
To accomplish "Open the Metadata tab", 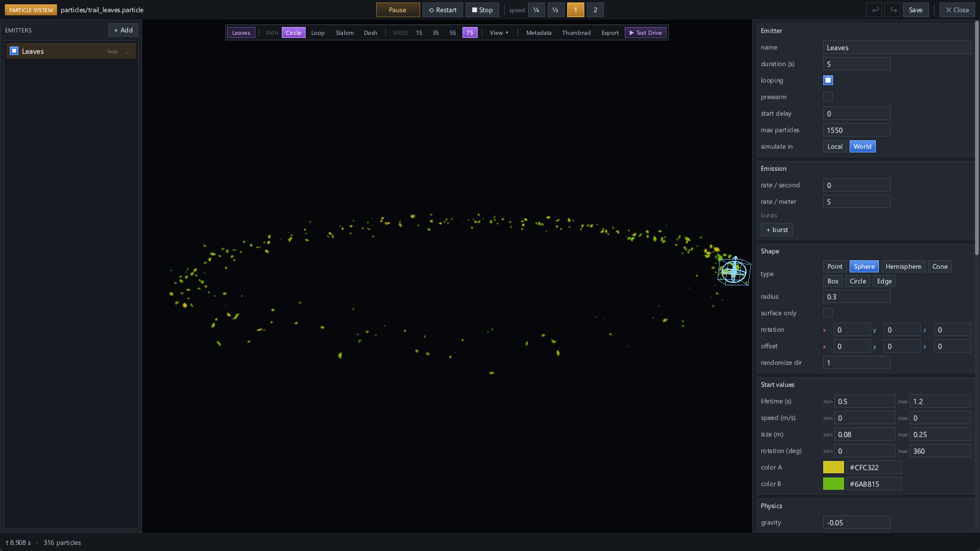I will [538, 32].
